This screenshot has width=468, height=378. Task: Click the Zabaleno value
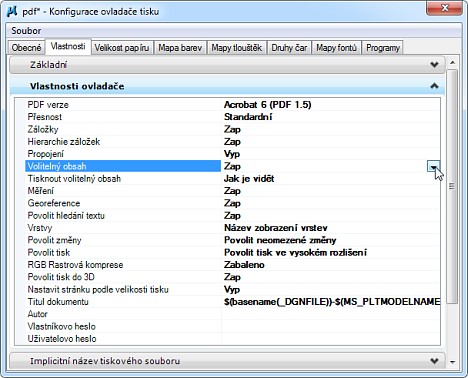tap(244, 265)
